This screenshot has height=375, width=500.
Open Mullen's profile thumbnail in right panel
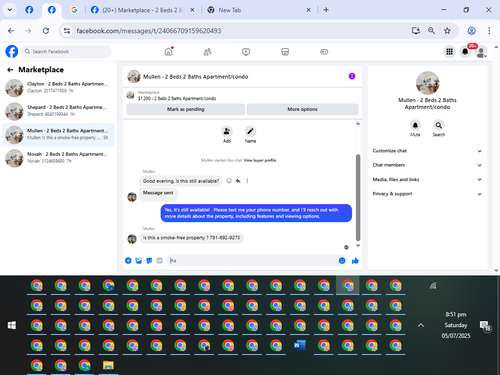[x=428, y=83]
